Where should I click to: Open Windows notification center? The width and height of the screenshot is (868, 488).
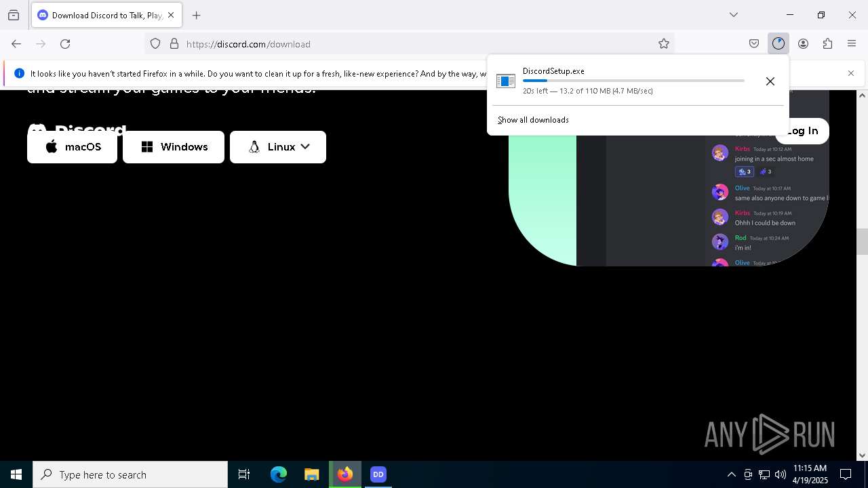click(846, 474)
